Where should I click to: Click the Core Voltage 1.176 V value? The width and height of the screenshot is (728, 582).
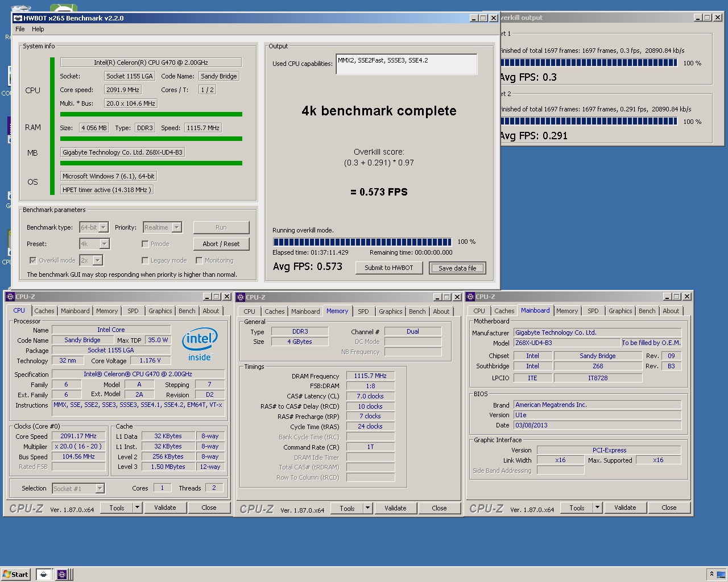[150, 360]
